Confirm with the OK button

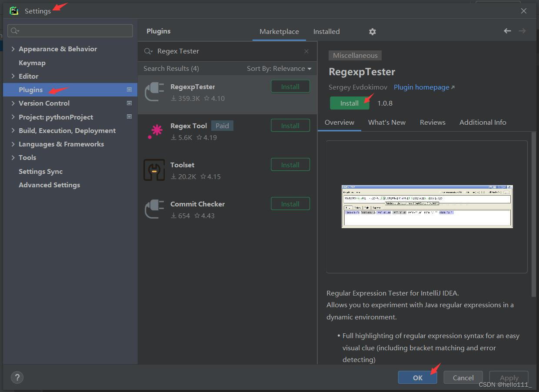pos(418,377)
